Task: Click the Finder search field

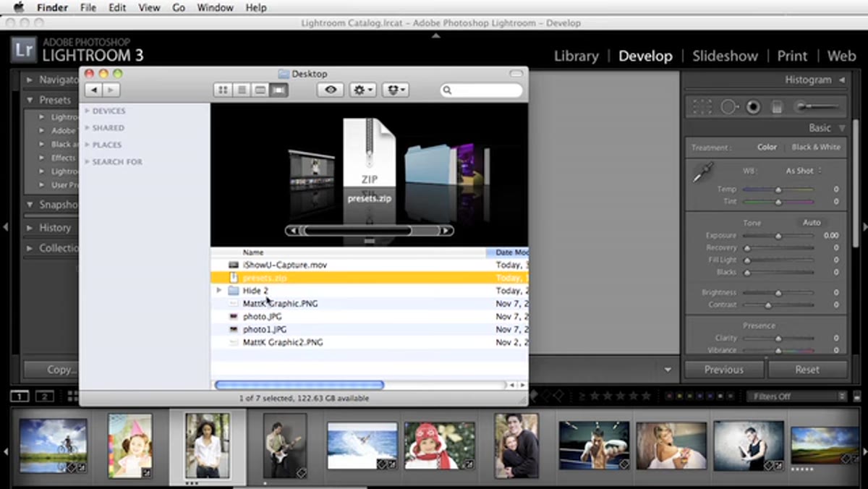Action: 481,90
